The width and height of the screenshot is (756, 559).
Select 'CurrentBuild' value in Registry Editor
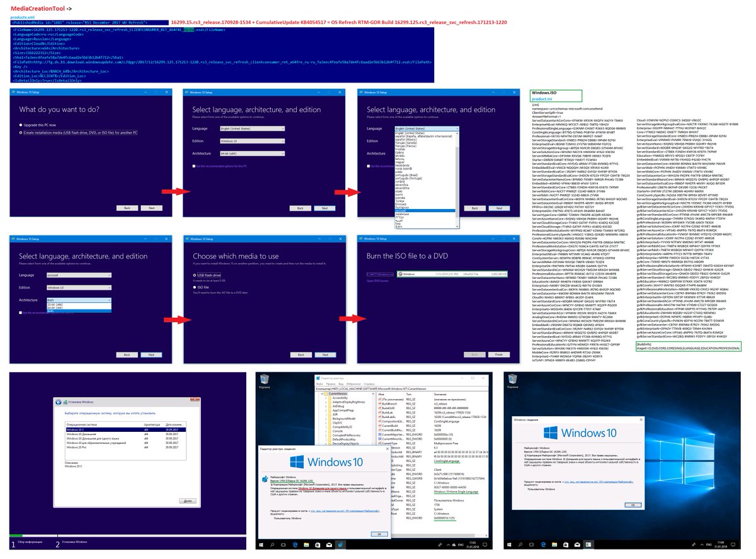pyautogui.click(x=387, y=426)
